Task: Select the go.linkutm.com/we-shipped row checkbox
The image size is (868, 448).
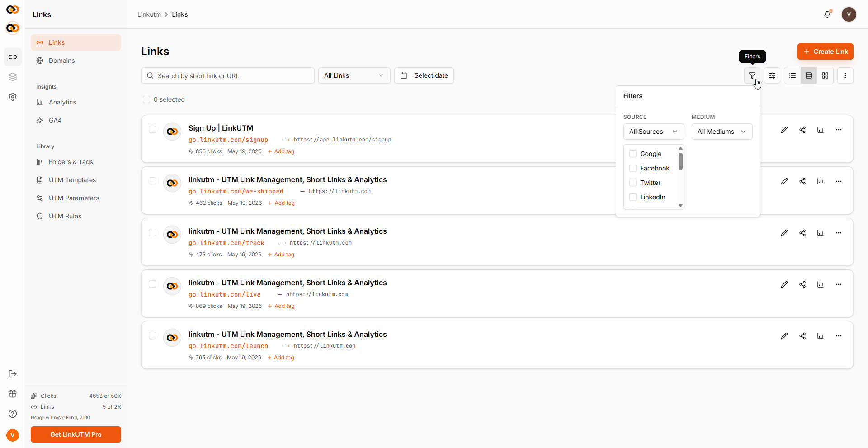Action: click(x=152, y=181)
